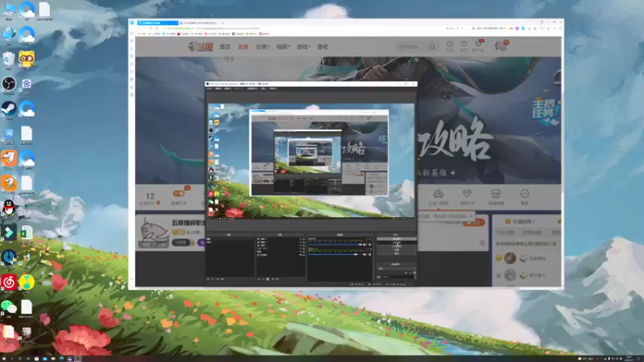This screenshot has width=644, height=362.
Task: Select the 本周贡献 tab in ranking panel
Action: tap(532, 232)
